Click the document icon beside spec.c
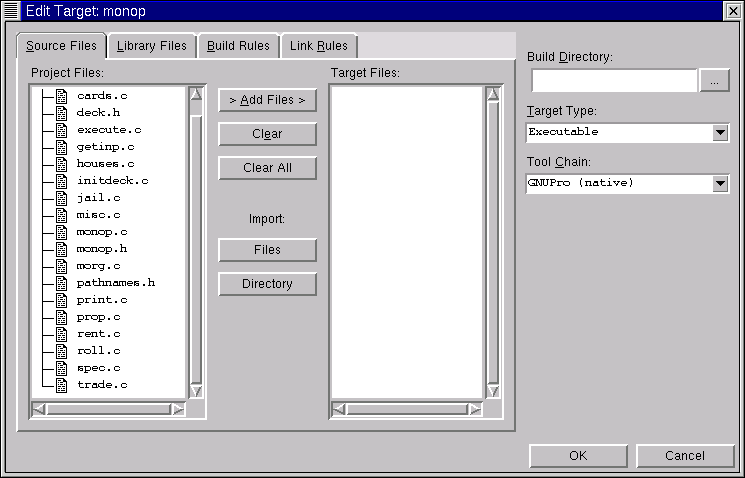 [x=61, y=368]
